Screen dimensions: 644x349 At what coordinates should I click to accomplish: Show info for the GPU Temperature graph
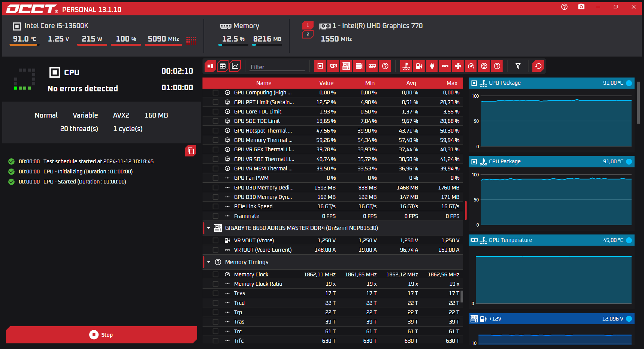click(x=629, y=240)
